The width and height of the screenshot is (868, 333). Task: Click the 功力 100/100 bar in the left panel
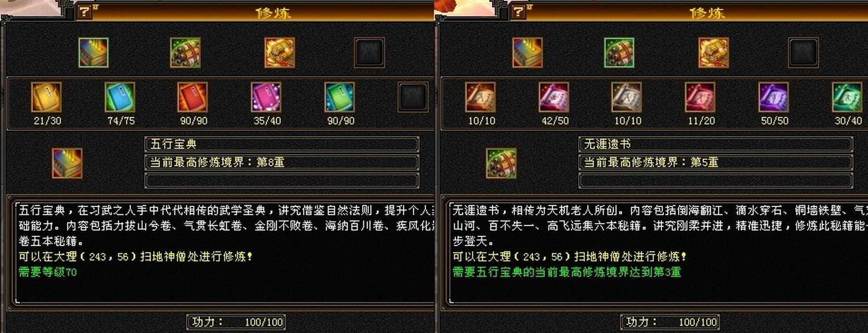[x=237, y=322]
